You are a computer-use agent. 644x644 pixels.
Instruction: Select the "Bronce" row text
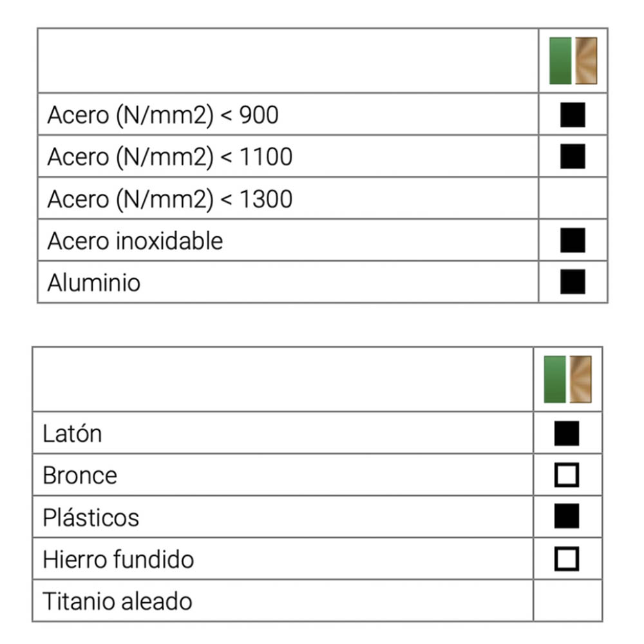coord(80,475)
